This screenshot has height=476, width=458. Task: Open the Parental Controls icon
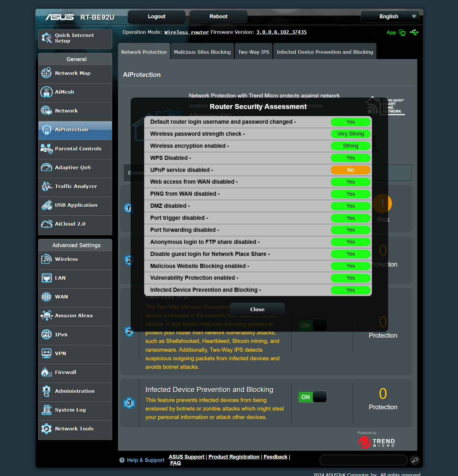click(46, 149)
